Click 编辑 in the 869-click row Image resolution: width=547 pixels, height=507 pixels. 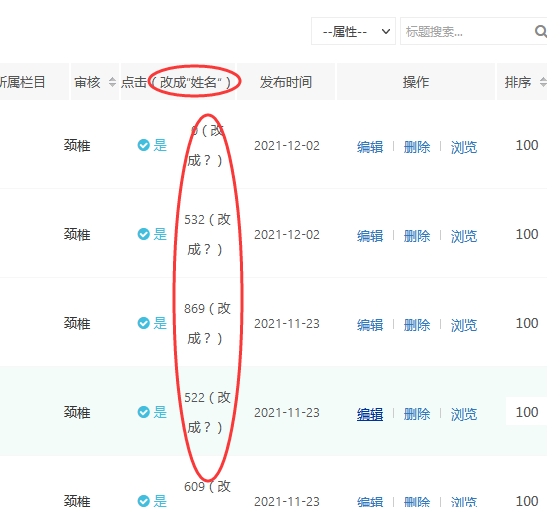(x=370, y=325)
